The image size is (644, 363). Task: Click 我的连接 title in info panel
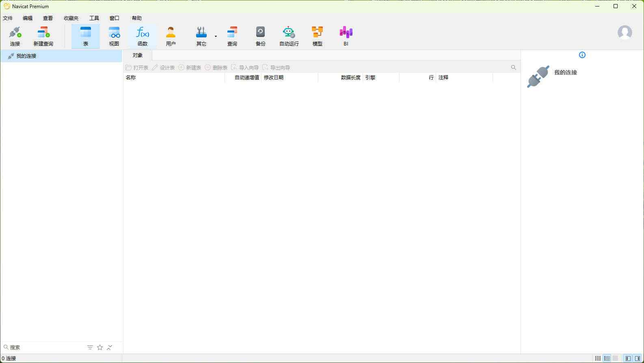coord(566,72)
